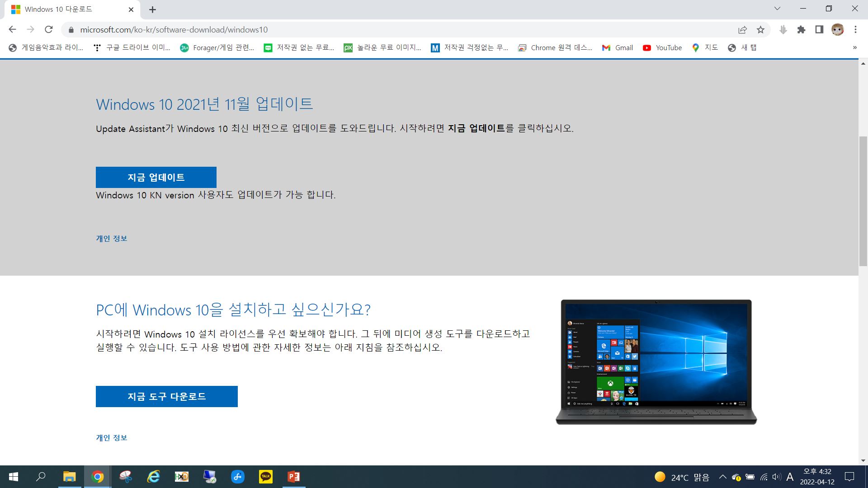Screen dimensions: 868x488
Task: Open the Chrome profile avatar
Action: pos(837,30)
